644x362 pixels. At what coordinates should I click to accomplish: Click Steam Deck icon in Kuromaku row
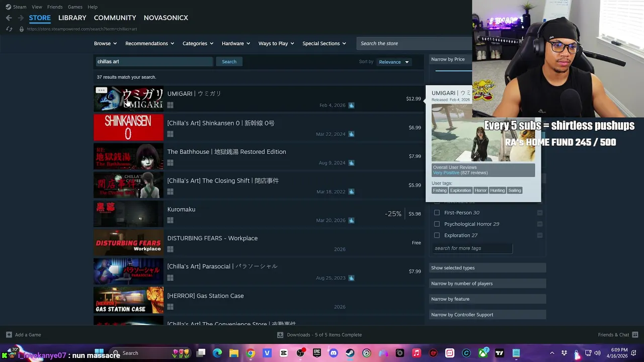351,220
